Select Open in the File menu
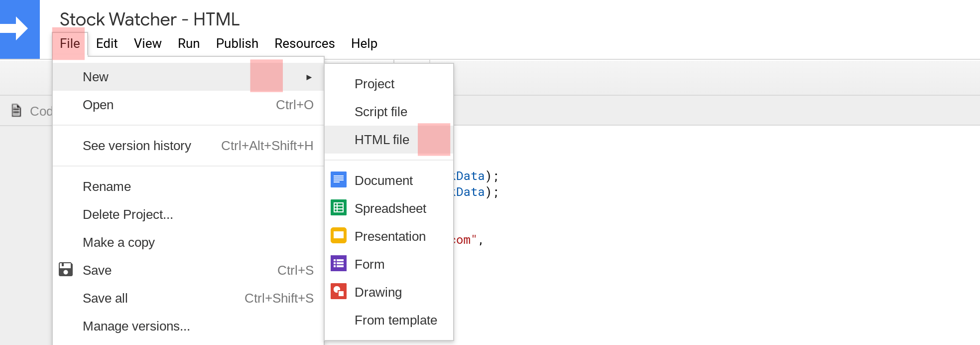The height and width of the screenshot is (345, 980). pos(188,105)
